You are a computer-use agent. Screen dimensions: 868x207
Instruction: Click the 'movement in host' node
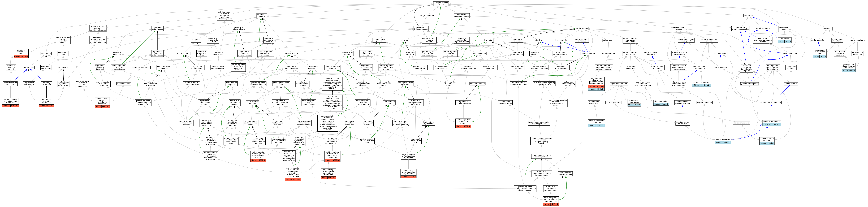63,53
